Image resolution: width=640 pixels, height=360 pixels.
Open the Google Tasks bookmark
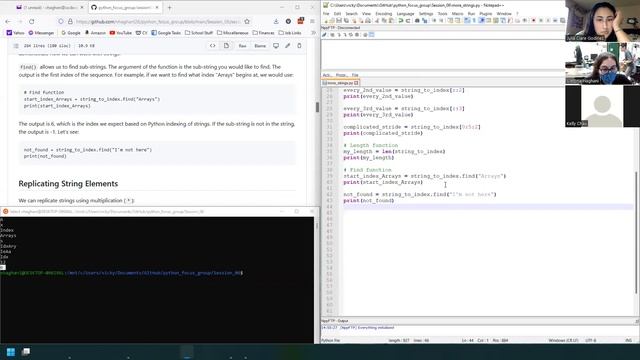(x=166, y=33)
